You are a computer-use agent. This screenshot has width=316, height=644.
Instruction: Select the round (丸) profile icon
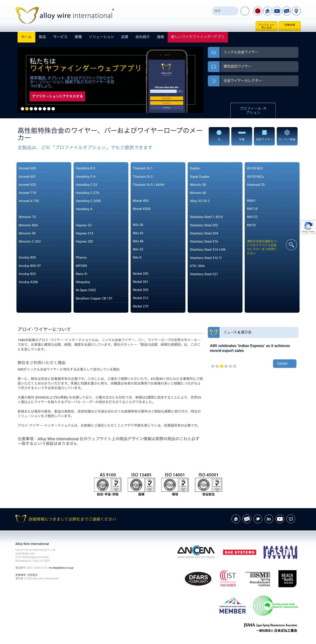(x=219, y=136)
